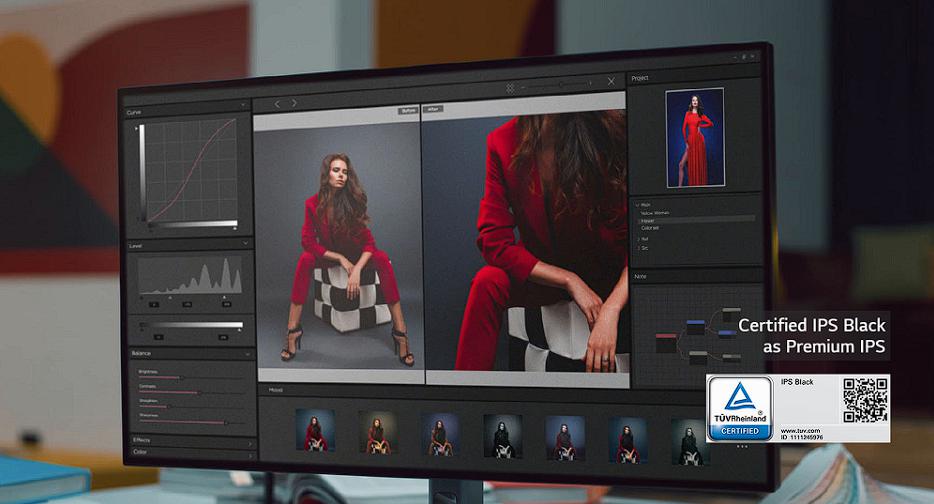Select the third preset thumbnail in filmstrip
This screenshot has height=504, width=934.
[440, 435]
